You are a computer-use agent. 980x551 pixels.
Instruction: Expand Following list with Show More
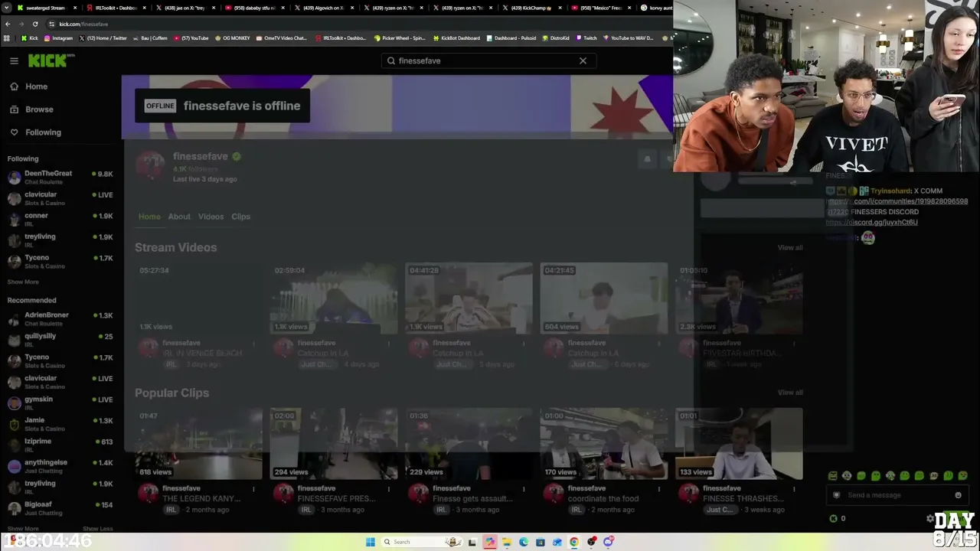tap(23, 282)
